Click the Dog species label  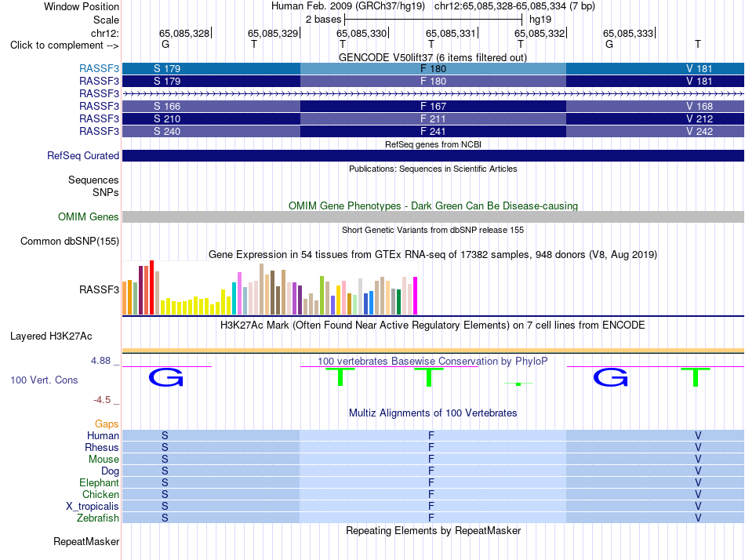coord(110,471)
